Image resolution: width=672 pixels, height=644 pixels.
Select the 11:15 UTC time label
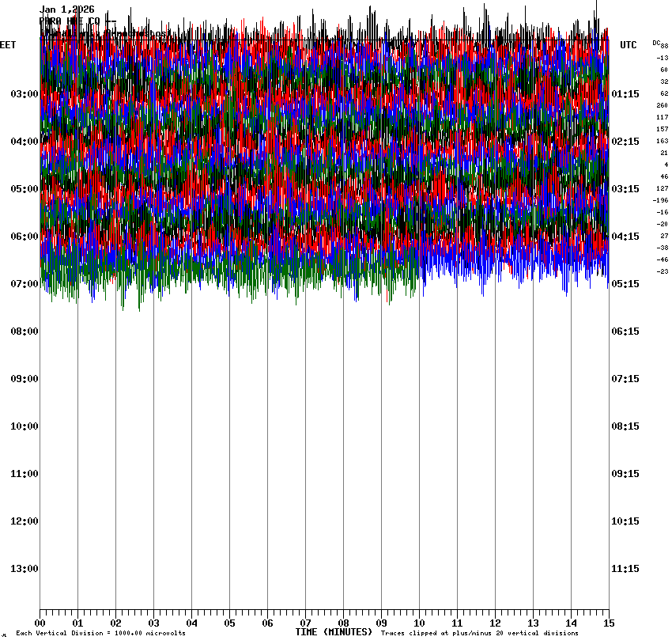(x=625, y=569)
